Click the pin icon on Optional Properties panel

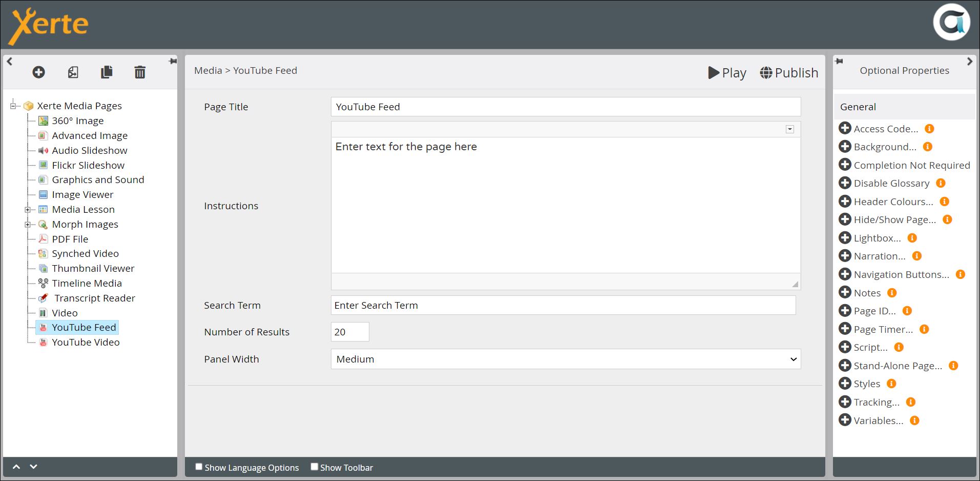[x=839, y=62]
